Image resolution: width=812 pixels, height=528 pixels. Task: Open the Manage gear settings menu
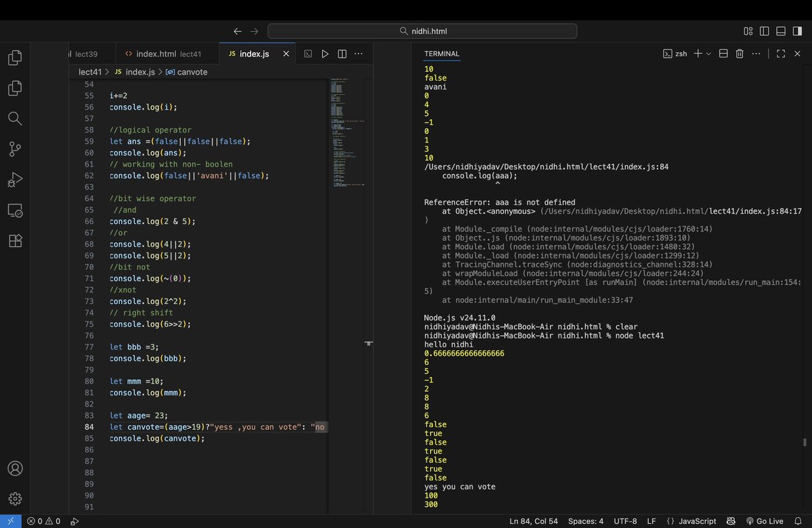[x=15, y=498]
